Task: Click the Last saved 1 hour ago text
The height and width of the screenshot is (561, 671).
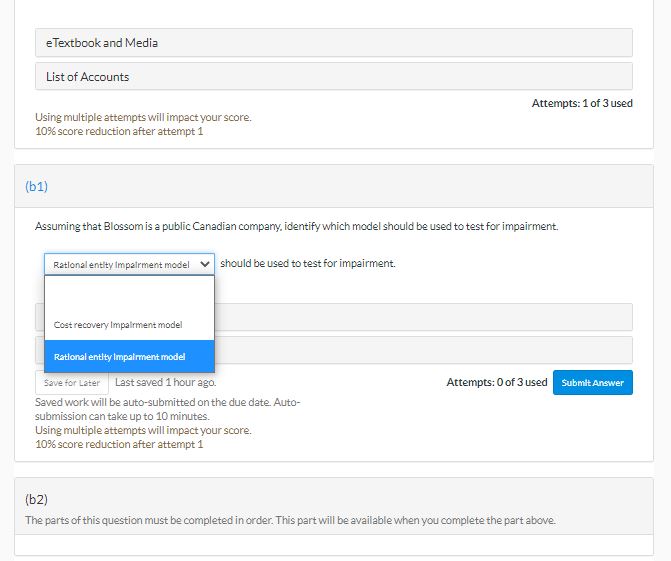Action: point(165,382)
